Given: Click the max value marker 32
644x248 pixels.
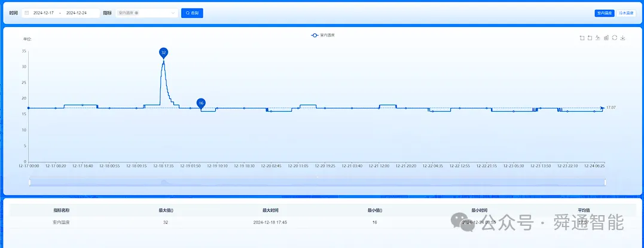Looking at the screenshot, I should tap(163, 53).
